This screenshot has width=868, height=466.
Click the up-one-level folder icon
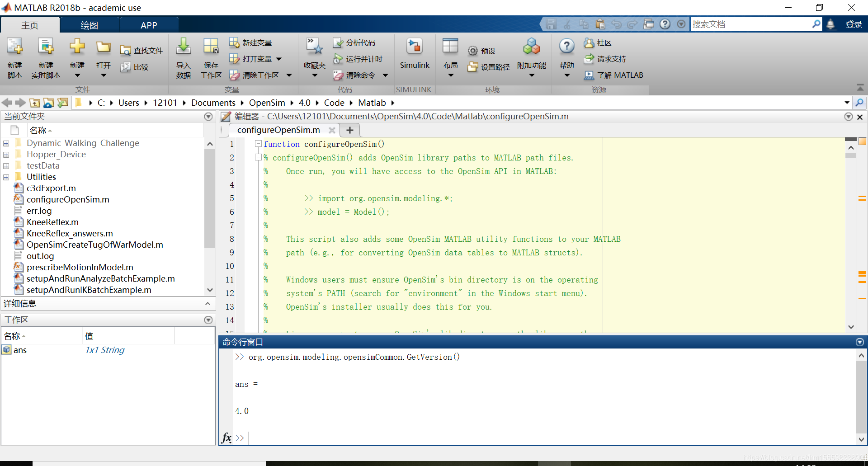coord(35,103)
